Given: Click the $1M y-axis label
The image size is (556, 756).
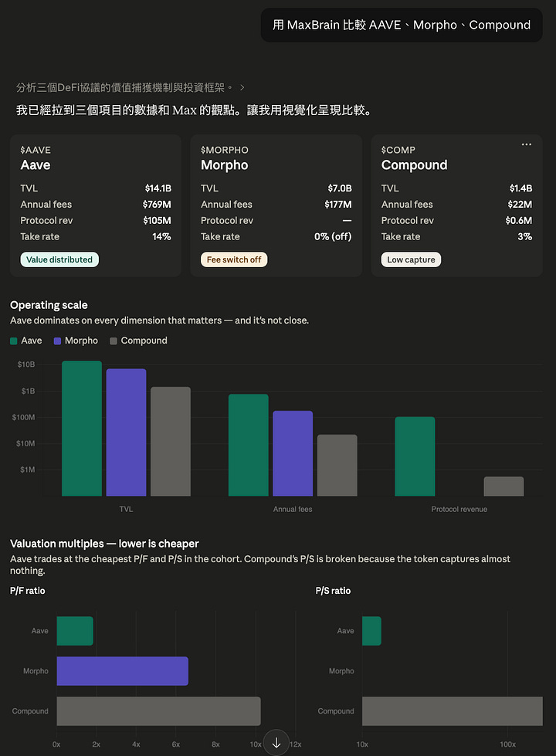Looking at the screenshot, I should click(x=28, y=470).
